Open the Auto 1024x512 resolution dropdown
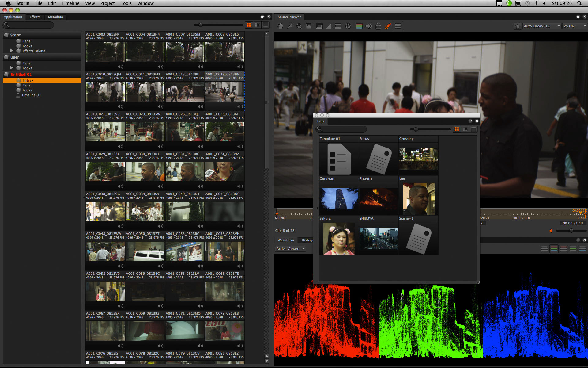 point(541,26)
